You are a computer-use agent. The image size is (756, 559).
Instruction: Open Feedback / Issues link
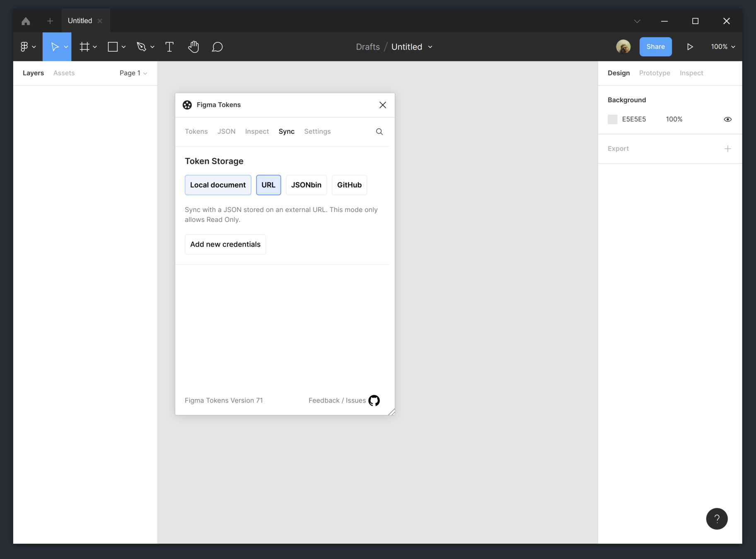[337, 400]
